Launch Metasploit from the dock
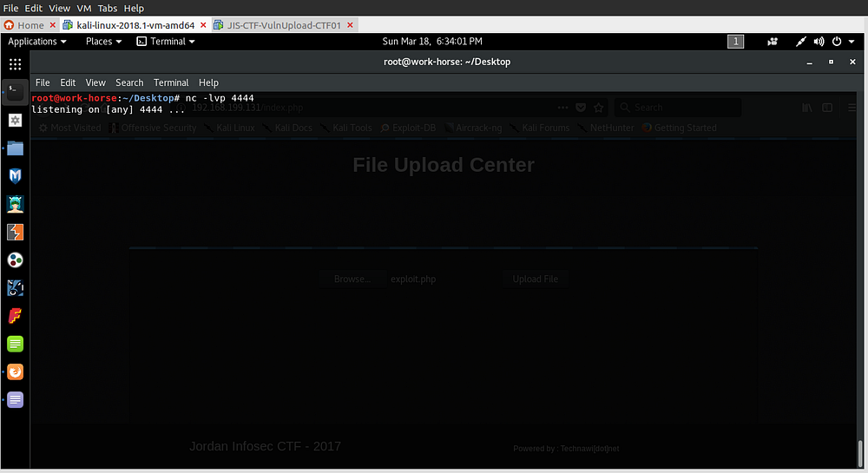Screen dimensions: 868x473 point(15,176)
